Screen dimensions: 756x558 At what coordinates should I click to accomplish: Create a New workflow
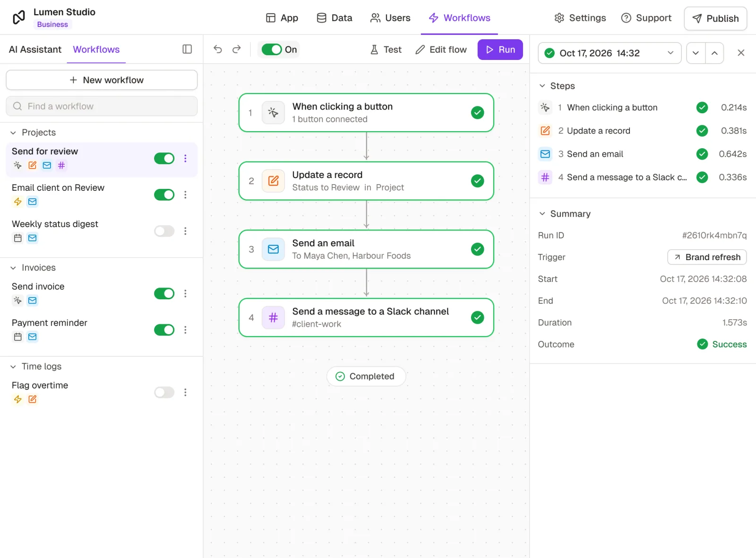pos(102,80)
